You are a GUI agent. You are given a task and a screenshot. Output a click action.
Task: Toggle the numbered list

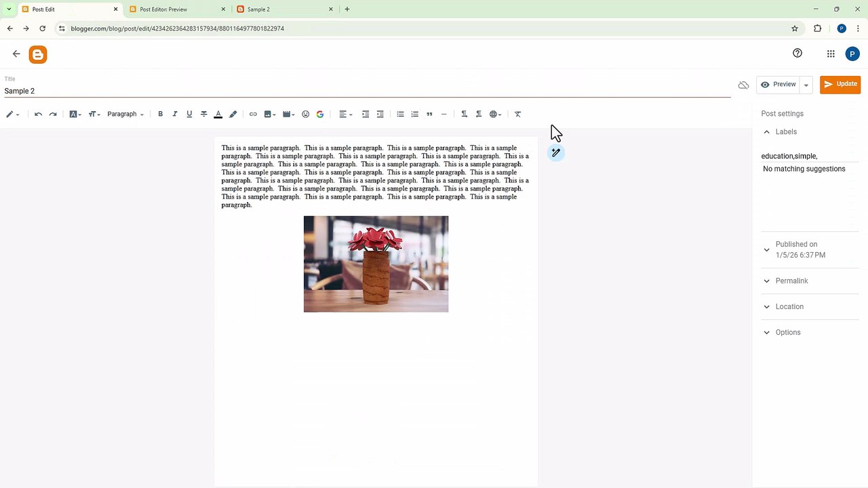415,114
